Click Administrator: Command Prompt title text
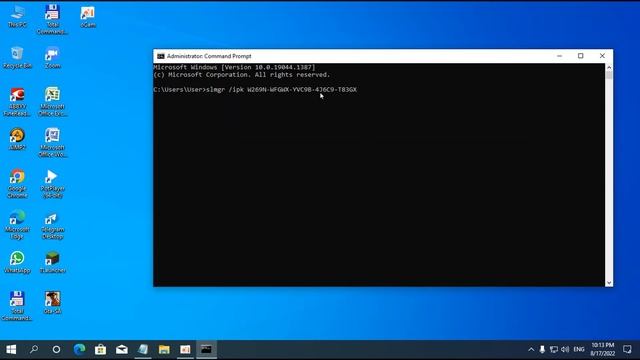The height and width of the screenshot is (360, 640). point(209,56)
